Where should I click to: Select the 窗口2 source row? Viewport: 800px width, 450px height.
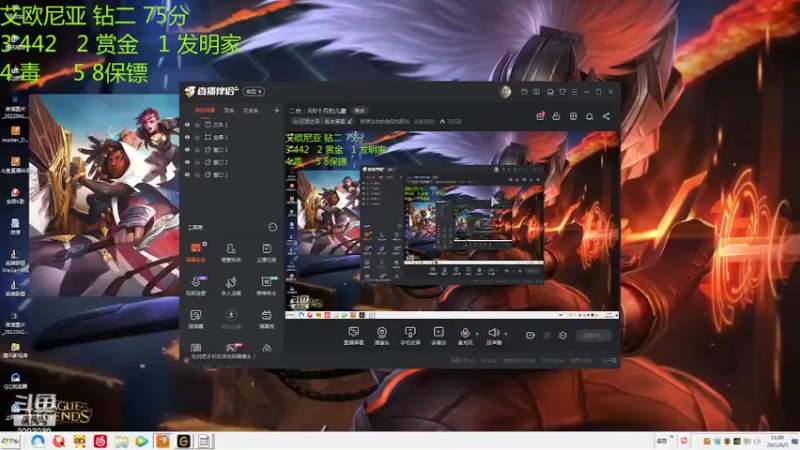point(232,162)
